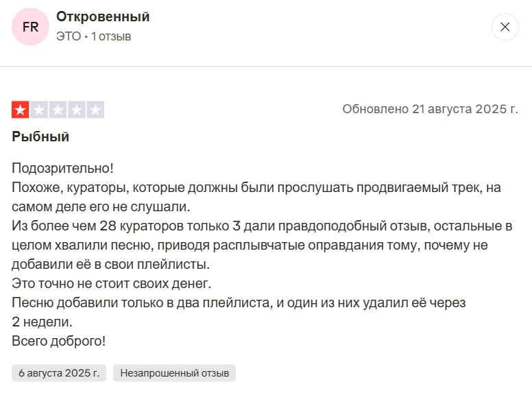The image size is (532, 393).
Task: Click the review title Рыбный
Action: pos(41,136)
